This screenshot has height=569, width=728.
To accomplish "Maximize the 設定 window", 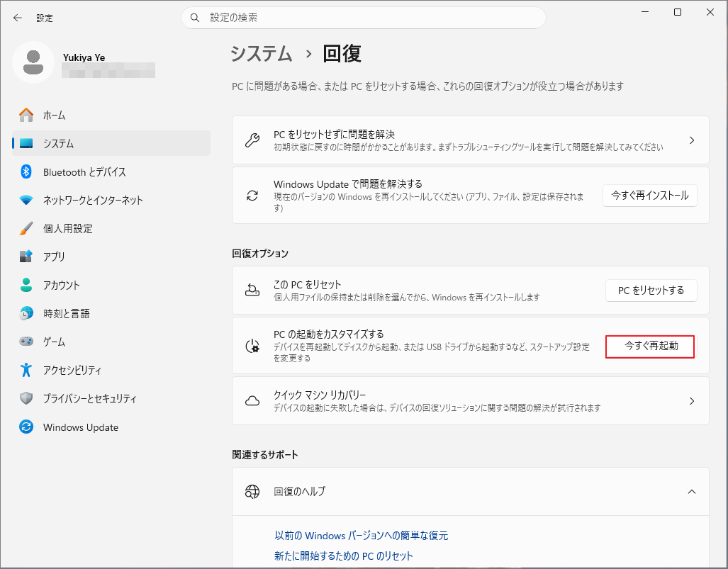I will tap(678, 12).
